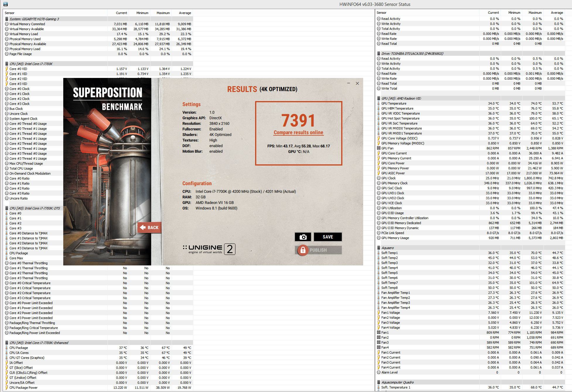Open the Compare results online link

coord(298,132)
